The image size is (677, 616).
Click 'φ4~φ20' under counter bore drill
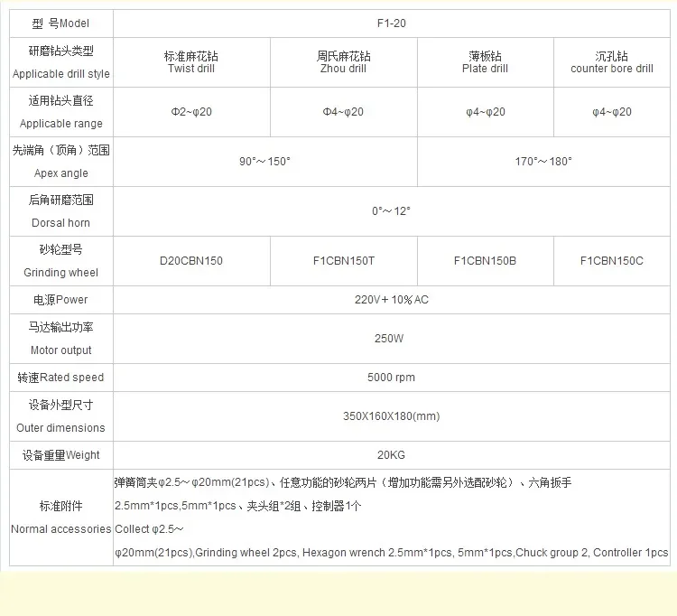(612, 112)
